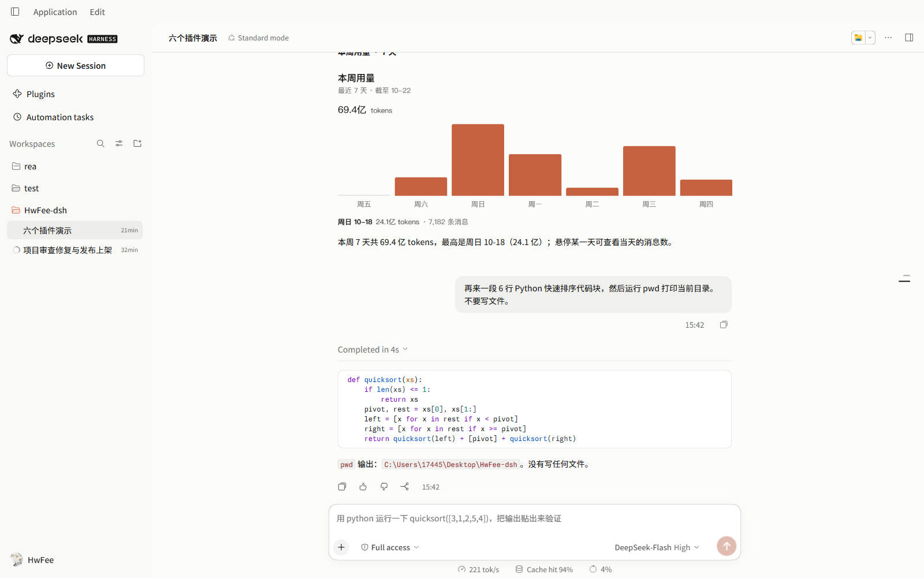
Task: Select the 六个插件演示 session
Action: tap(75, 230)
